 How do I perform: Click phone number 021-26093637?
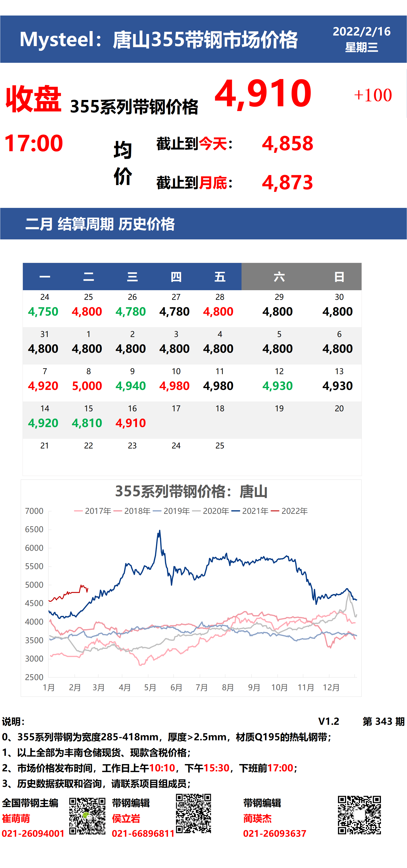coord(275,833)
